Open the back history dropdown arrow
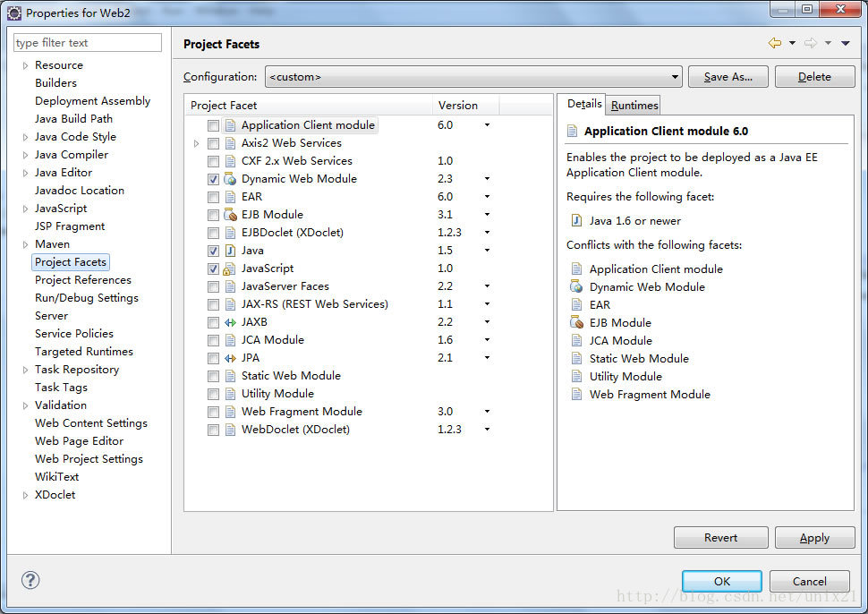This screenshot has width=868, height=614. click(x=792, y=43)
